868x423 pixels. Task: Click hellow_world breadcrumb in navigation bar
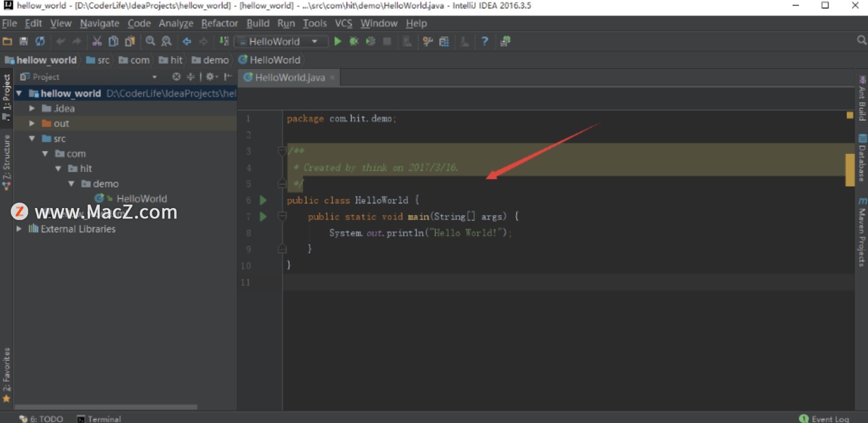pos(41,60)
